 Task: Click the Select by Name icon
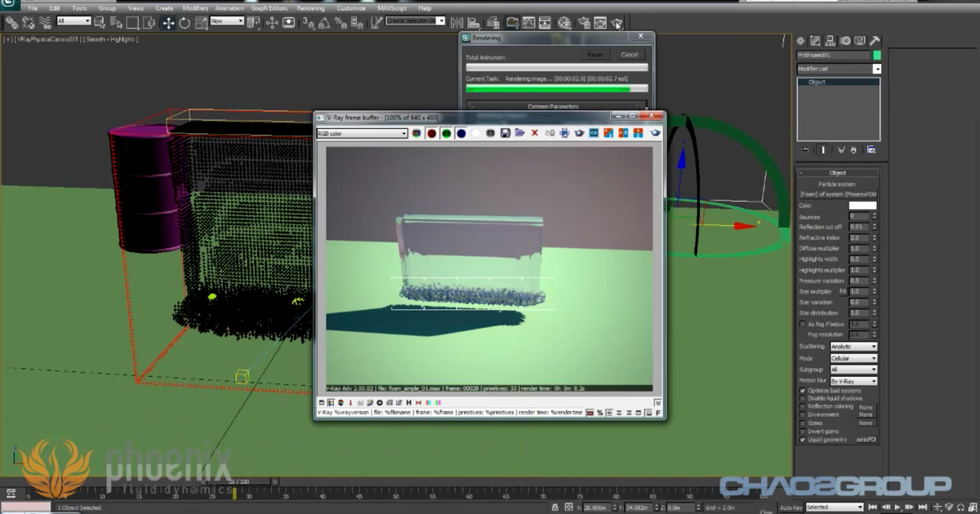(x=118, y=23)
